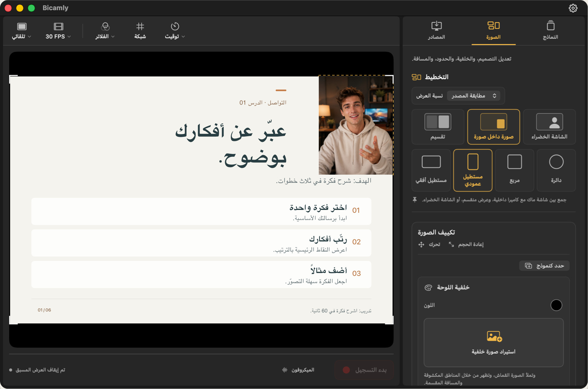Select the تقسيم split layout
The height and width of the screenshot is (389, 588).
pyautogui.click(x=438, y=127)
